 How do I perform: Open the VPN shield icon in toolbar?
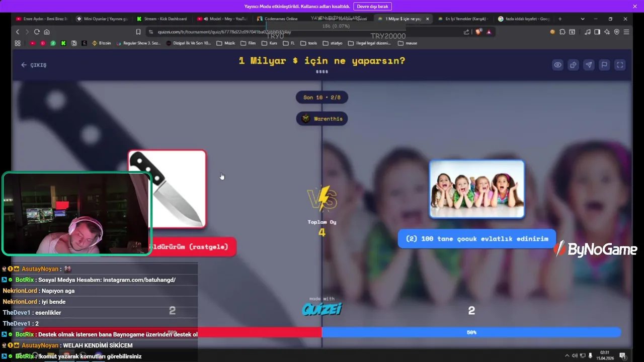coord(617,32)
